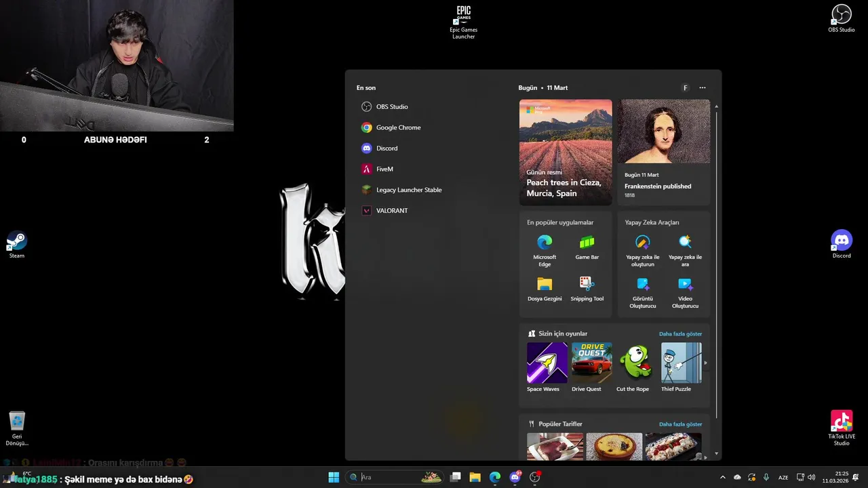Open Discord from the taskbar
Image resolution: width=868 pixels, height=488 pixels.
pos(515,477)
